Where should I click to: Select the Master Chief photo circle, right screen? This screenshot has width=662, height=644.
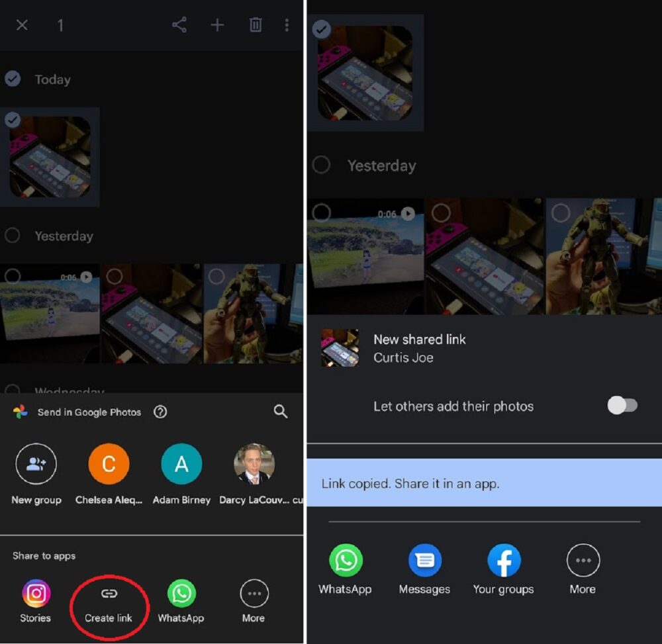click(x=561, y=212)
